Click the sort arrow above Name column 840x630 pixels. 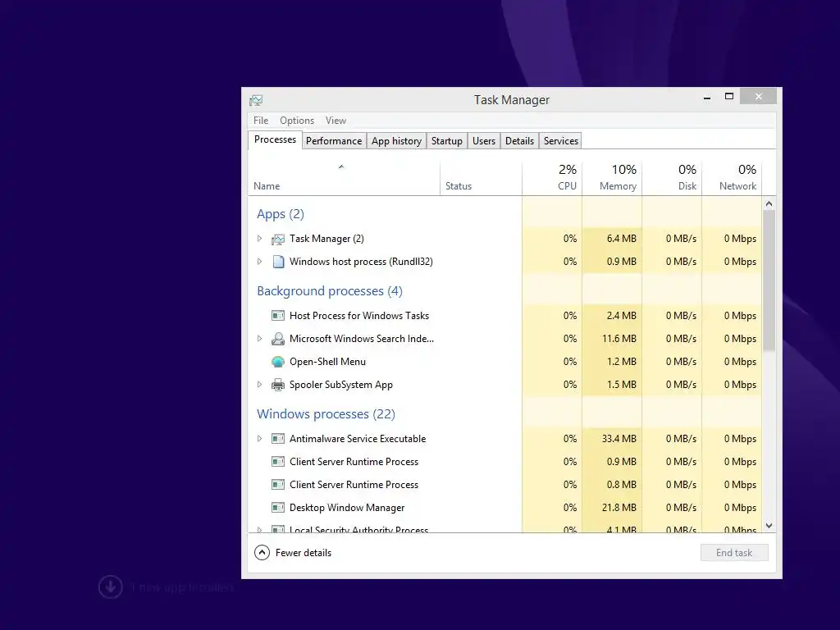(341, 167)
